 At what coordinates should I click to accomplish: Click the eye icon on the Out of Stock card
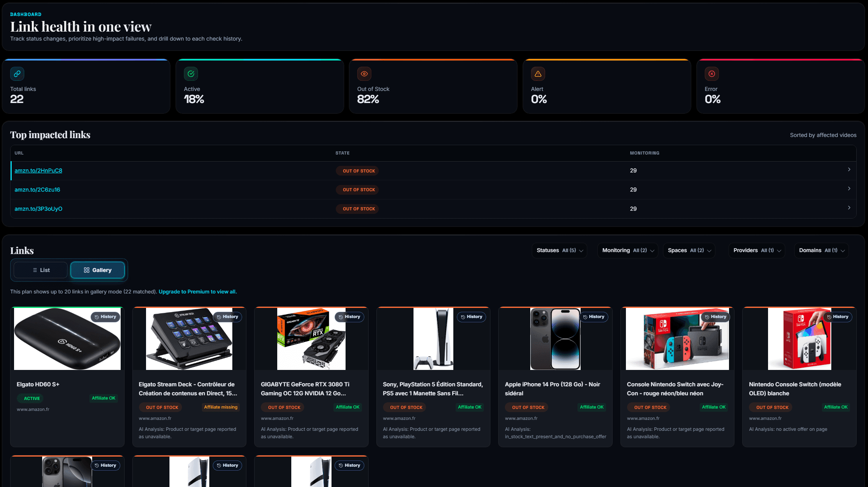(x=364, y=73)
